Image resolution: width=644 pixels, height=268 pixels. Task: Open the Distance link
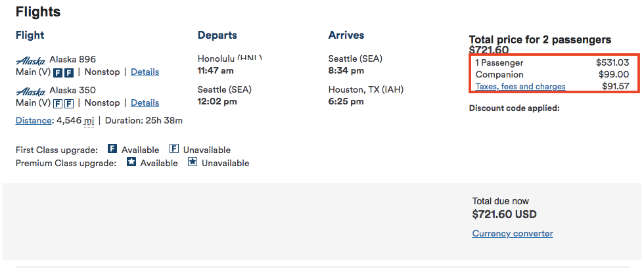(x=34, y=121)
